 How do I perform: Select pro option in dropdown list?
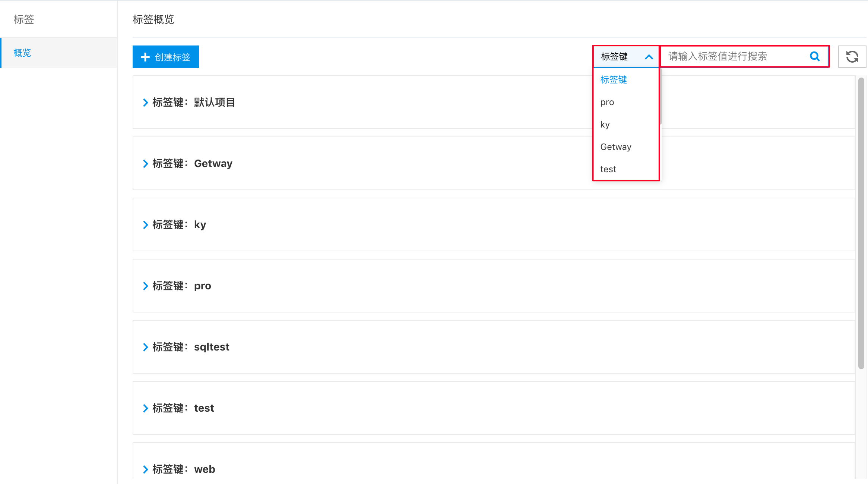tap(626, 102)
